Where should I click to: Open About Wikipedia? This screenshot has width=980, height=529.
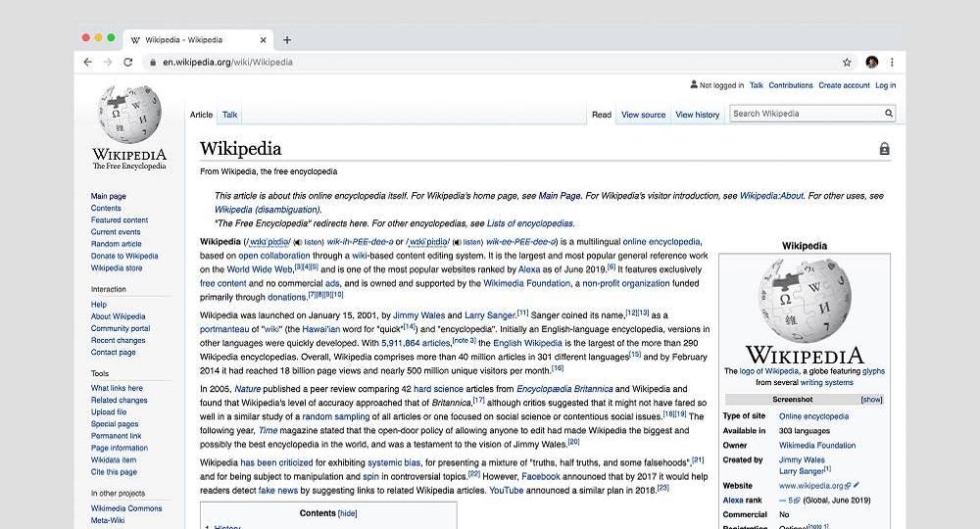coord(119,316)
